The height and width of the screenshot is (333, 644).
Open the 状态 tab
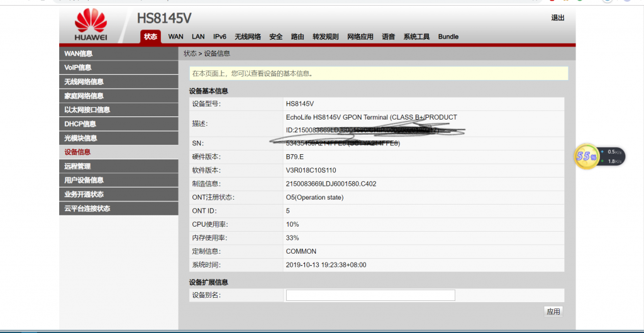click(150, 37)
